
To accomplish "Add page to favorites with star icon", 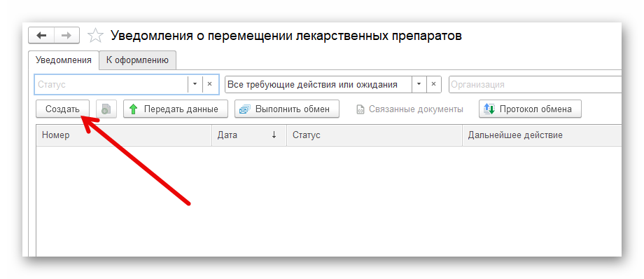I will [95, 36].
